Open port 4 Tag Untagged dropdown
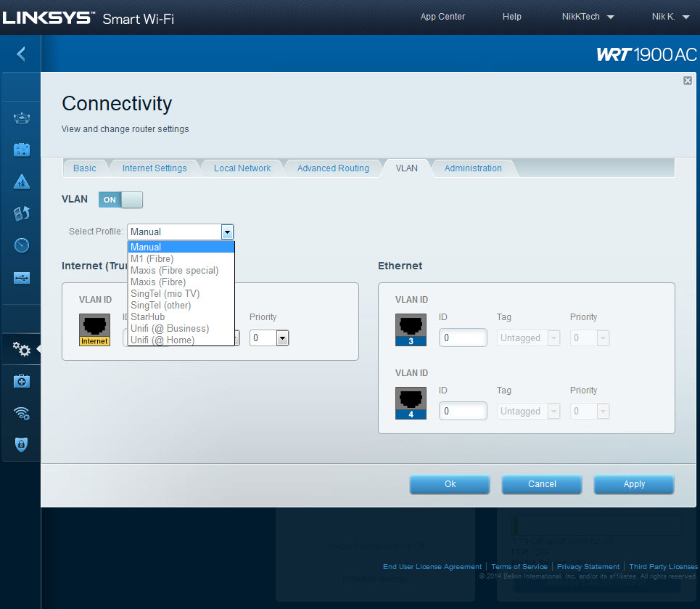700x609 pixels. 528,411
